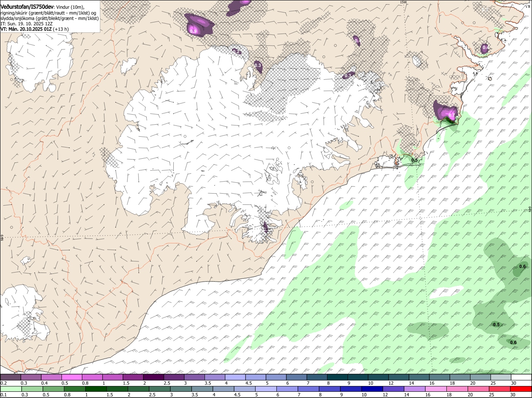Click the 0.2 label on the snow legend

click(x=4, y=383)
